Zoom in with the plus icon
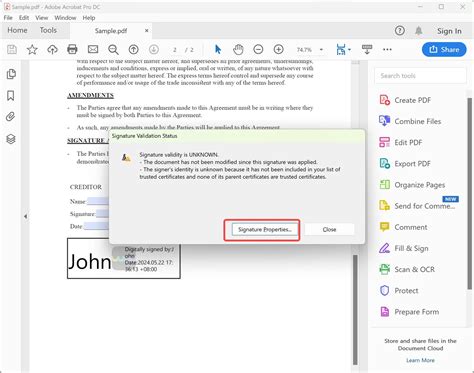474x373 pixels. click(x=278, y=50)
